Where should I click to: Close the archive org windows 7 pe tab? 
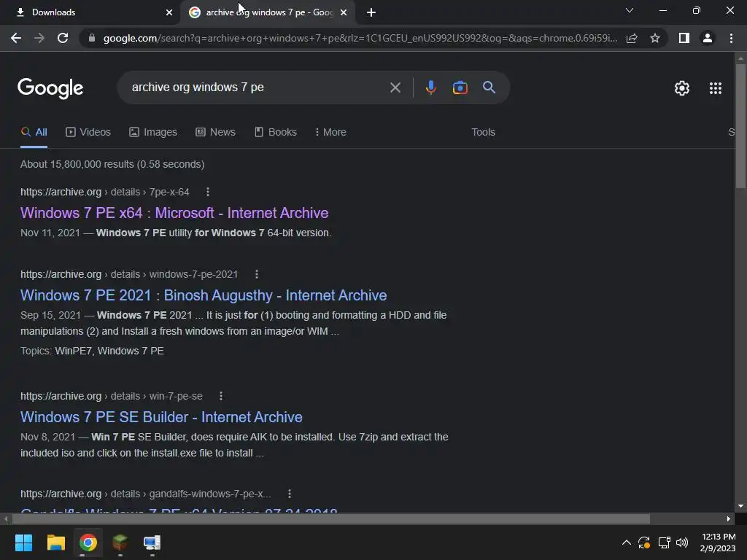[344, 12]
